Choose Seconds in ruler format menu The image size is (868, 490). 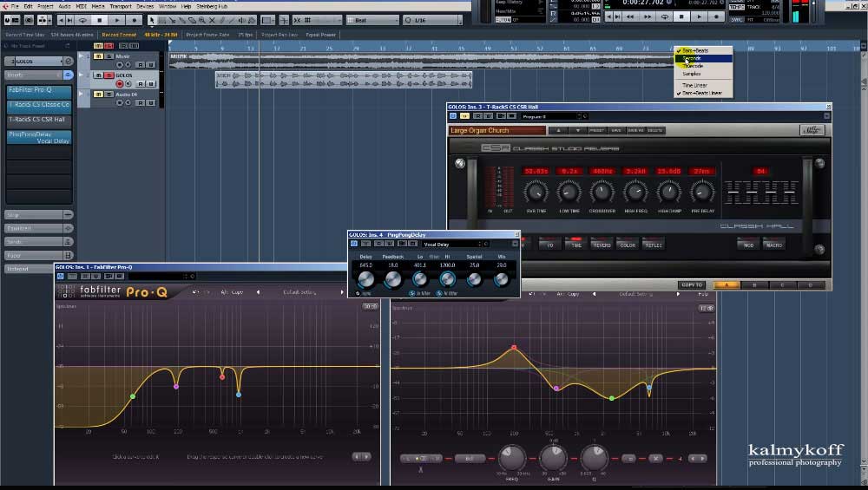(704, 58)
